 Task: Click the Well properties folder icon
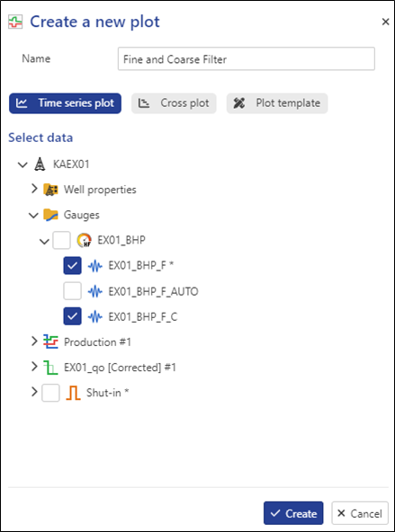click(x=50, y=190)
